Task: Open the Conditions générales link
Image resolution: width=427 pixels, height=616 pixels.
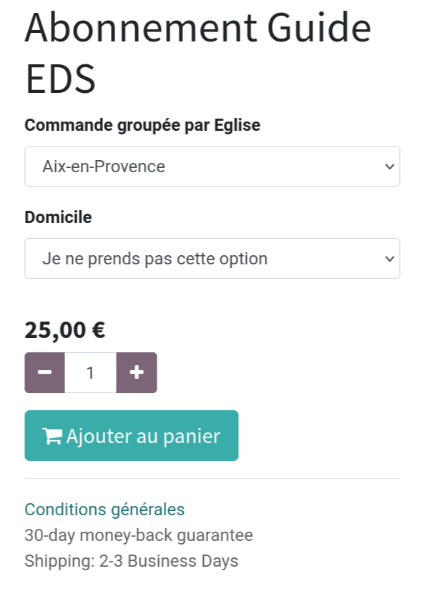Action: click(x=104, y=510)
